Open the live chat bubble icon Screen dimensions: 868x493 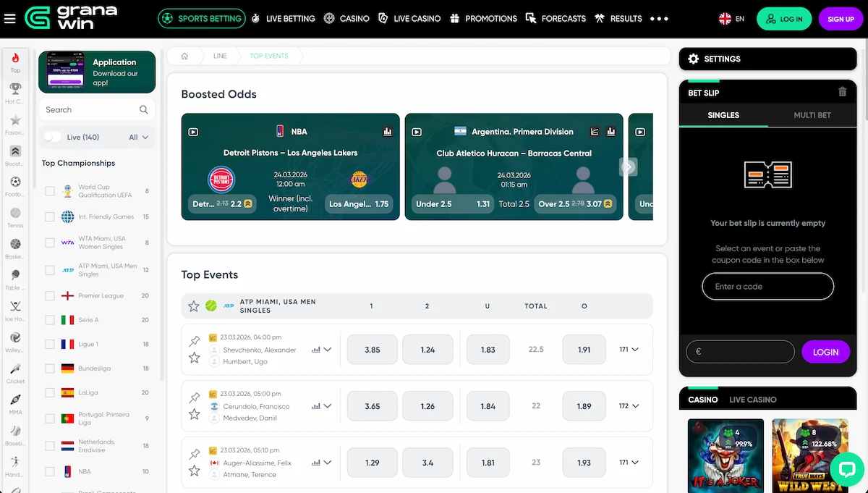coord(847,471)
